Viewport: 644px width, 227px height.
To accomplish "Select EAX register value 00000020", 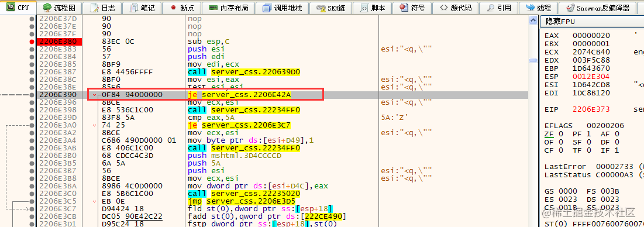I will 591,36.
